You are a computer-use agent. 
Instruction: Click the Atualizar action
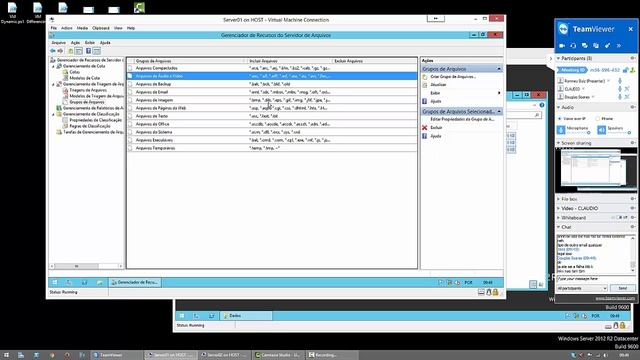coord(438,85)
